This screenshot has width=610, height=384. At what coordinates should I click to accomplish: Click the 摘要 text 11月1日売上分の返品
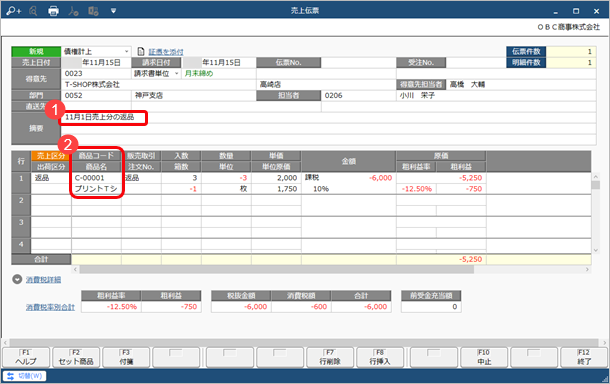(x=100, y=117)
